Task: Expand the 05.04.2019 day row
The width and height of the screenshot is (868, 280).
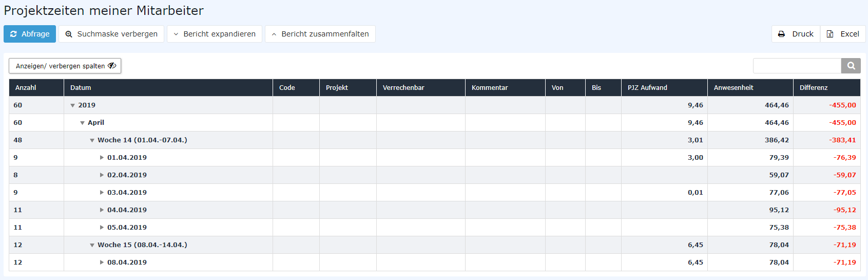Action: click(x=102, y=228)
